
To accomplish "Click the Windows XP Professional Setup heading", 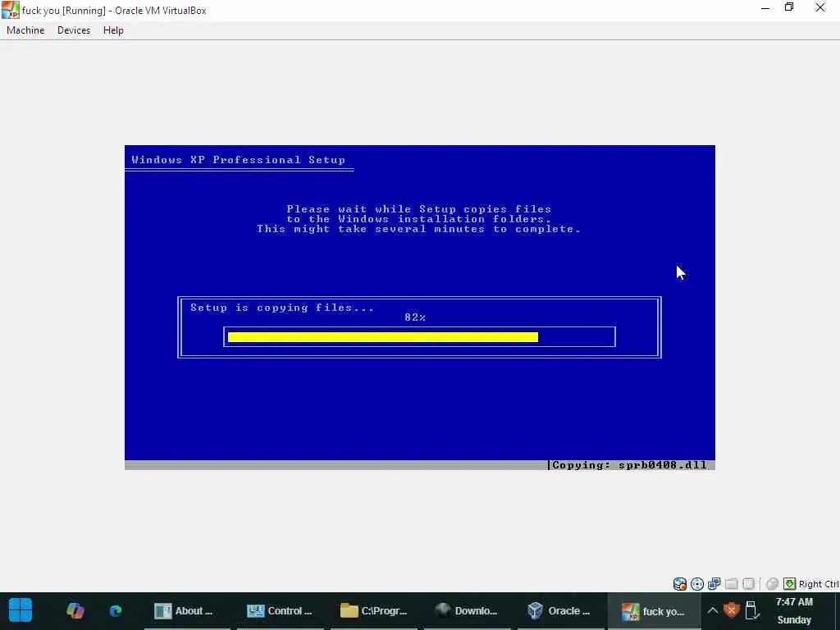I will [239, 160].
